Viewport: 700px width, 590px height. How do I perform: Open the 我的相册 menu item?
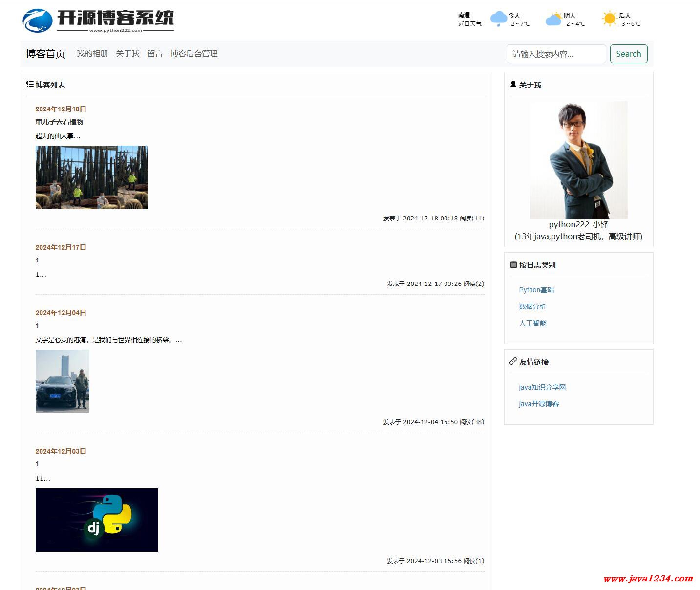pos(92,53)
